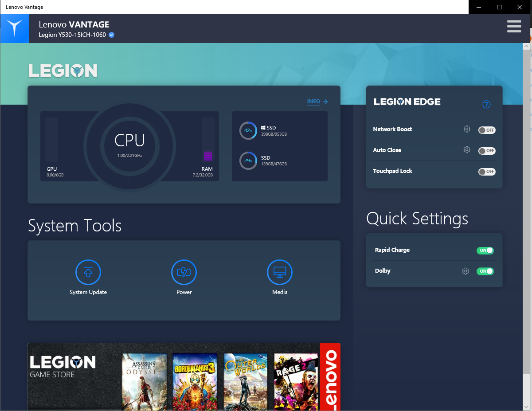Open Assassin's Creed Odyssey game cover
This screenshot has height=411, width=532.
(x=145, y=382)
